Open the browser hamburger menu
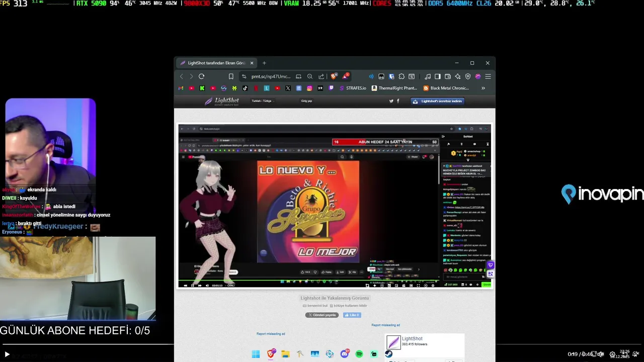 point(488,76)
